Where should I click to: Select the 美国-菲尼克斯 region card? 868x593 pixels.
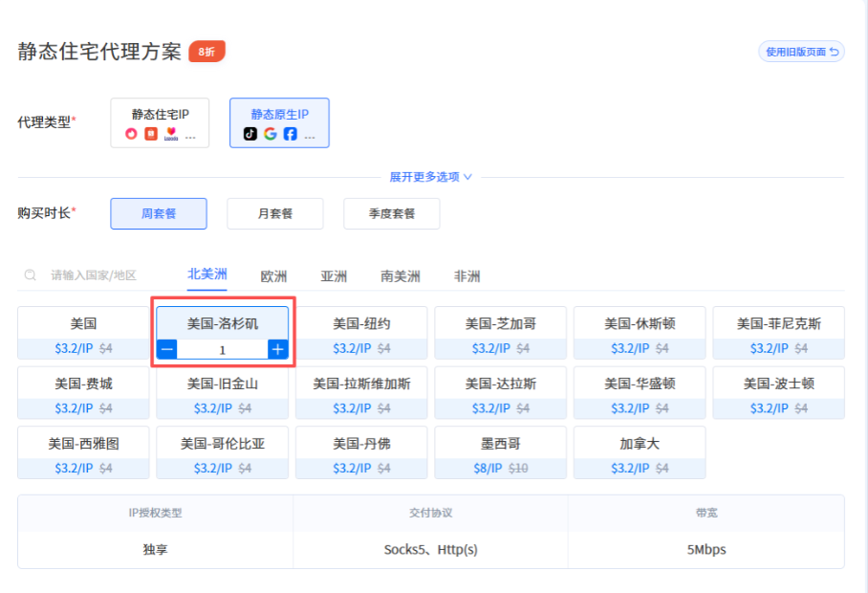(x=778, y=333)
